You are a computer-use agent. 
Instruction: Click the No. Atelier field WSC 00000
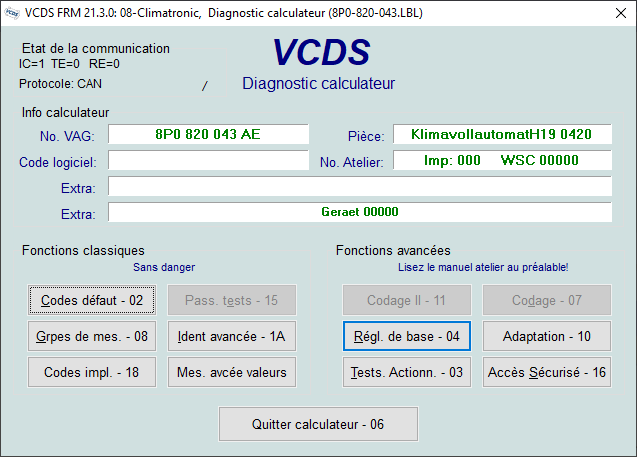502,160
